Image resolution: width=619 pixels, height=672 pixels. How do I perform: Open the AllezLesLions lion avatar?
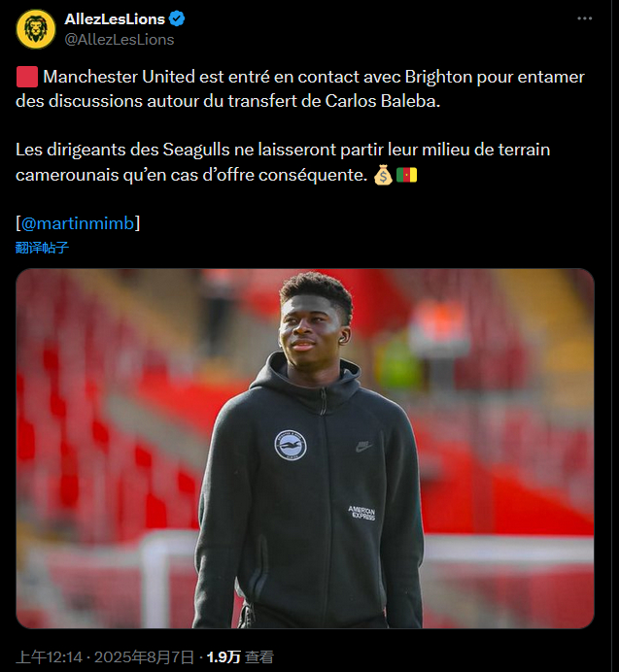coord(36,29)
